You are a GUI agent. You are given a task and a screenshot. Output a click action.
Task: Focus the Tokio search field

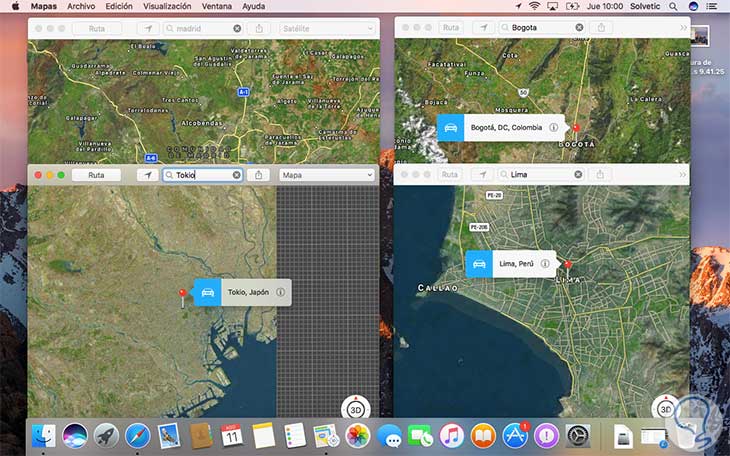pos(203,175)
